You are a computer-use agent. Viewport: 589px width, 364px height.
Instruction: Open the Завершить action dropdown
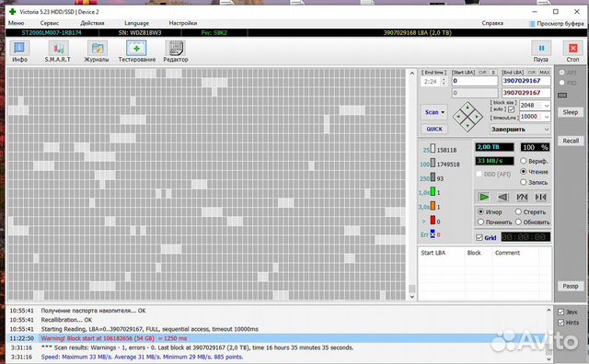pos(520,129)
